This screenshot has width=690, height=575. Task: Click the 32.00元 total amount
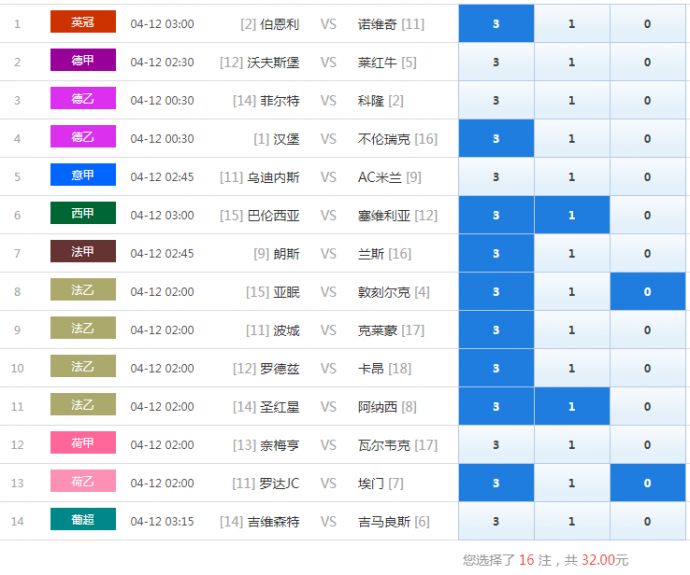605,560
